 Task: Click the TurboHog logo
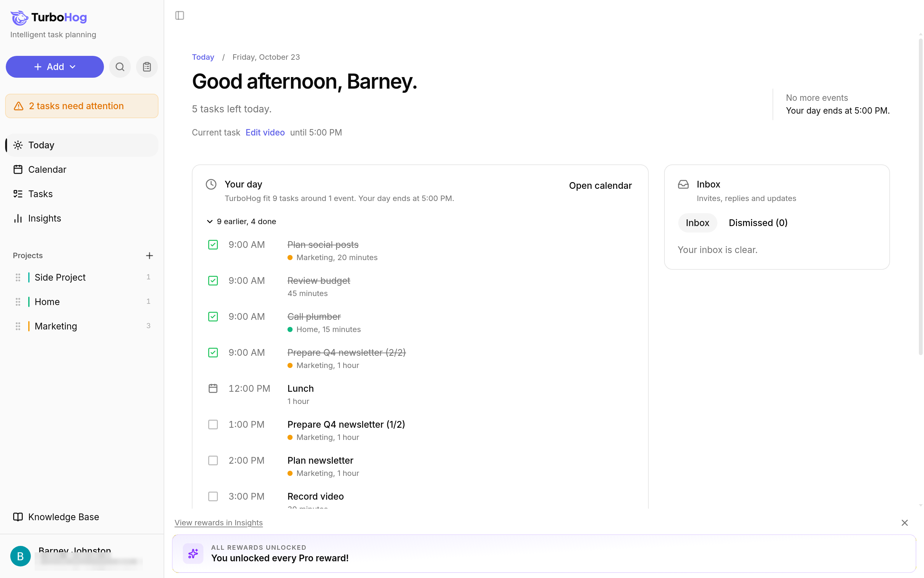pos(48,17)
